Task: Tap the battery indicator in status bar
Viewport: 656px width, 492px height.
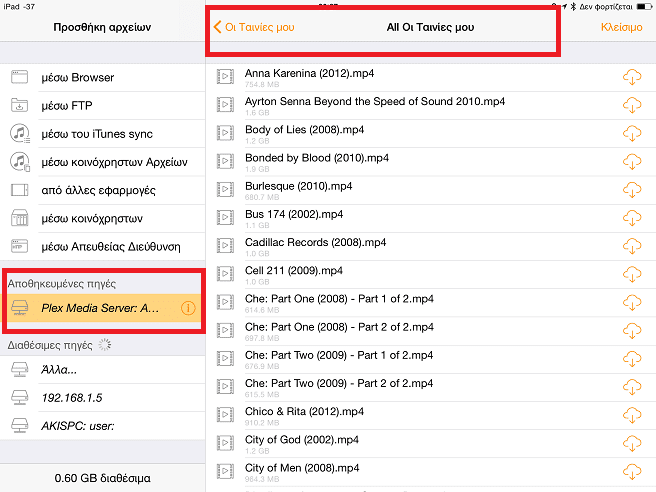Action: 644,6
